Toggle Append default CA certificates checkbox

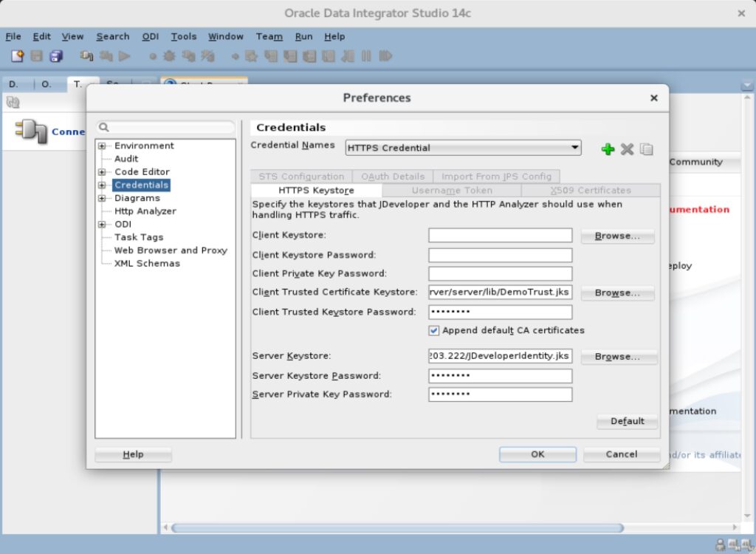point(433,331)
